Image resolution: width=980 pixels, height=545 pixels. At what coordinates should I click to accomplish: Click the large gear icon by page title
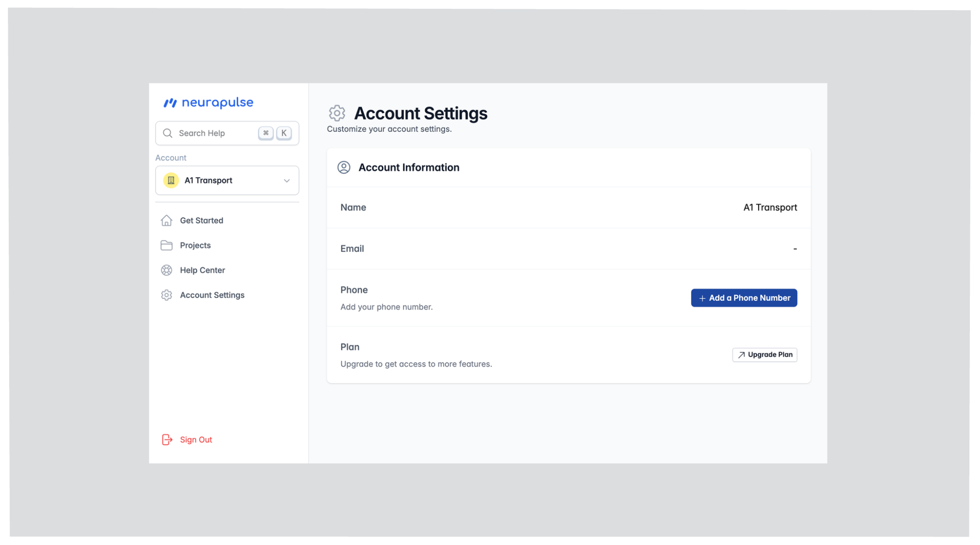pyautogui.click(x=337, y=113)
